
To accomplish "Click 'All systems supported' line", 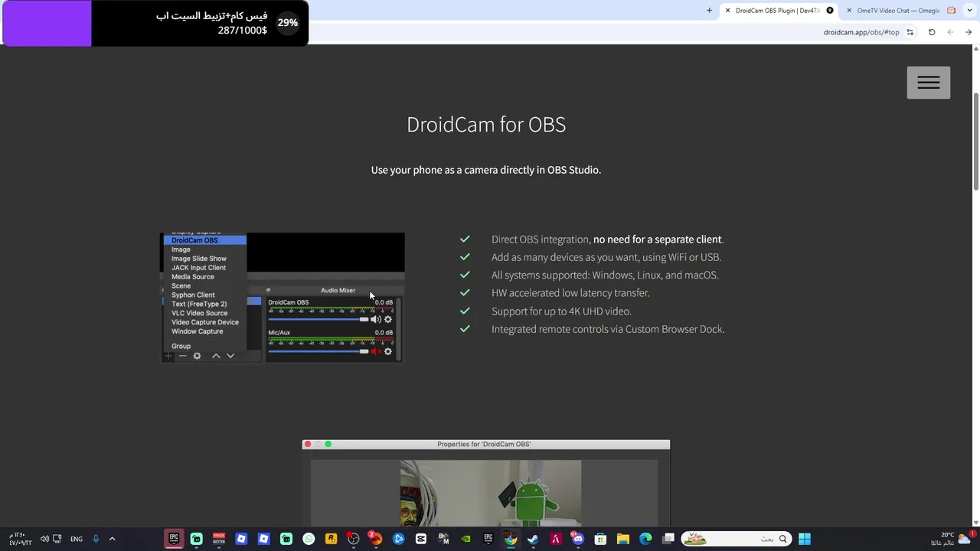I will tap(605, 275).
